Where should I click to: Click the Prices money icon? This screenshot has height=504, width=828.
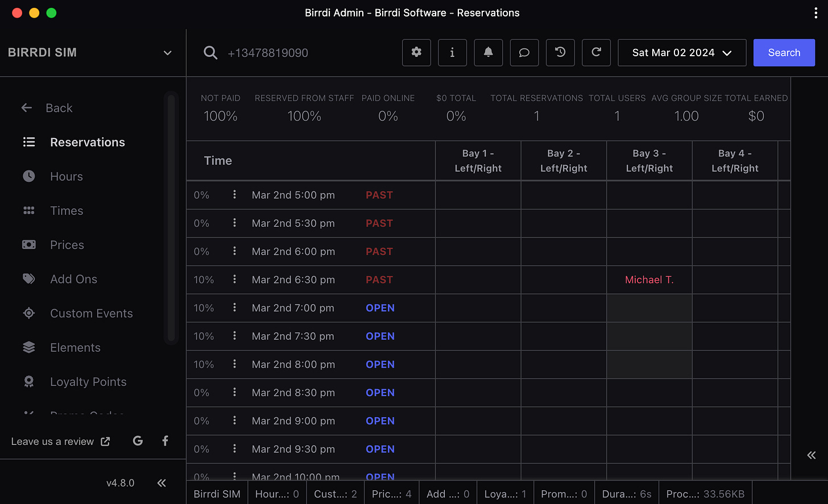(29, 244)
